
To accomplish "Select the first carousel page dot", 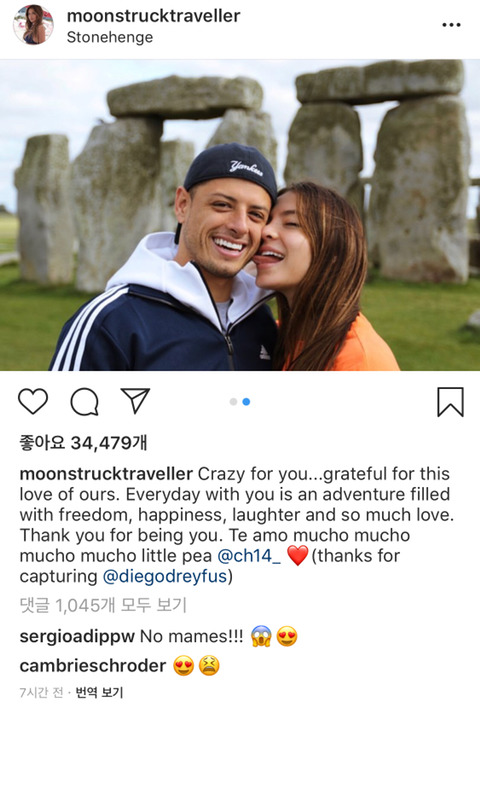I will 233,402.
